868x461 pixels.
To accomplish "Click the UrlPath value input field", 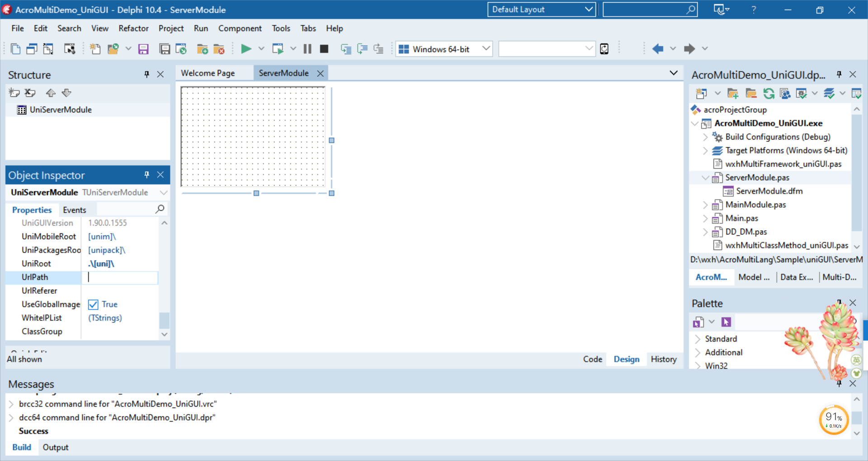I will tap(120, 277).
